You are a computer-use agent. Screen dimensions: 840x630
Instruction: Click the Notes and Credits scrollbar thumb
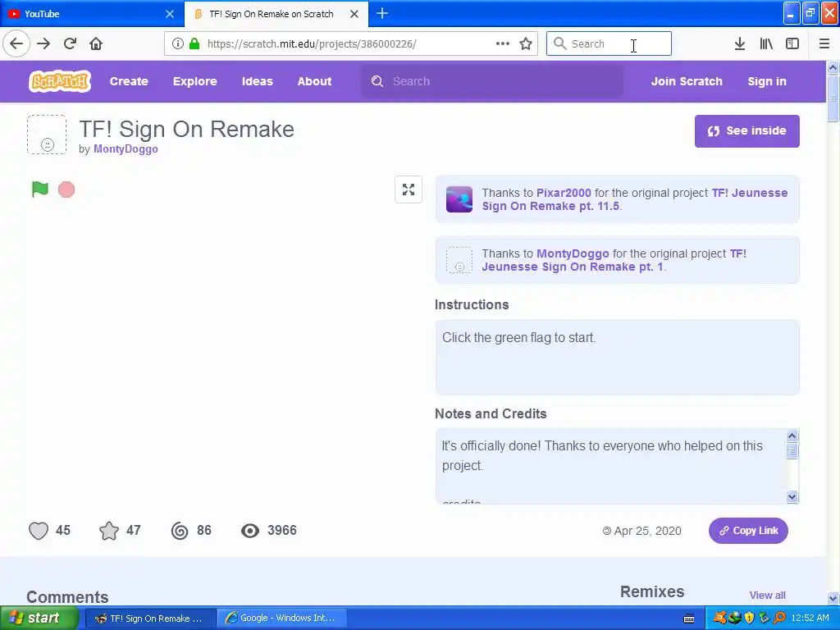(792, 451)
